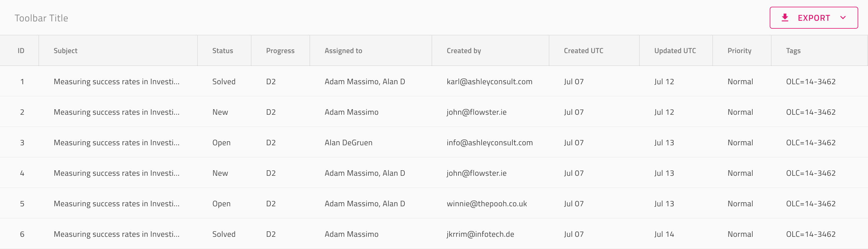This screenshot has height=249, width=868.
Task: Sort by the Subject column header
Action: click(x=65, y=51)
